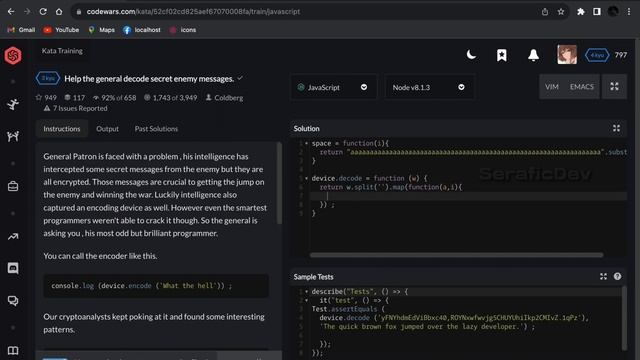Image resolution: width=640 pixels, height=360 pixels.
Task: Fold device.decode function on line 5
Action: coord(307,178)
